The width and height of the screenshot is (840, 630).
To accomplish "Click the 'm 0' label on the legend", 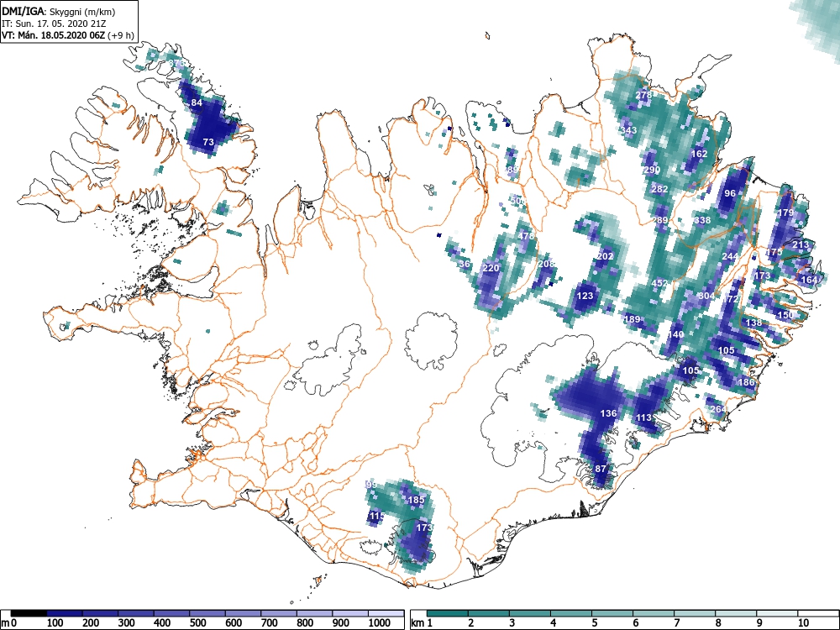I will [x=8, y=623].
